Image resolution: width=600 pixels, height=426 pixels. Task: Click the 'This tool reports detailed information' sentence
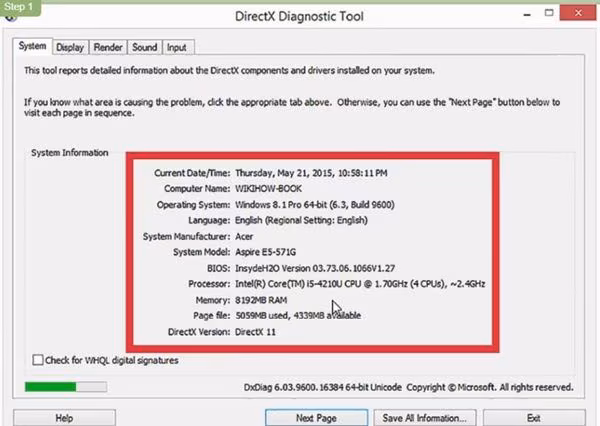pyautogui.click(x=229, y=70)
